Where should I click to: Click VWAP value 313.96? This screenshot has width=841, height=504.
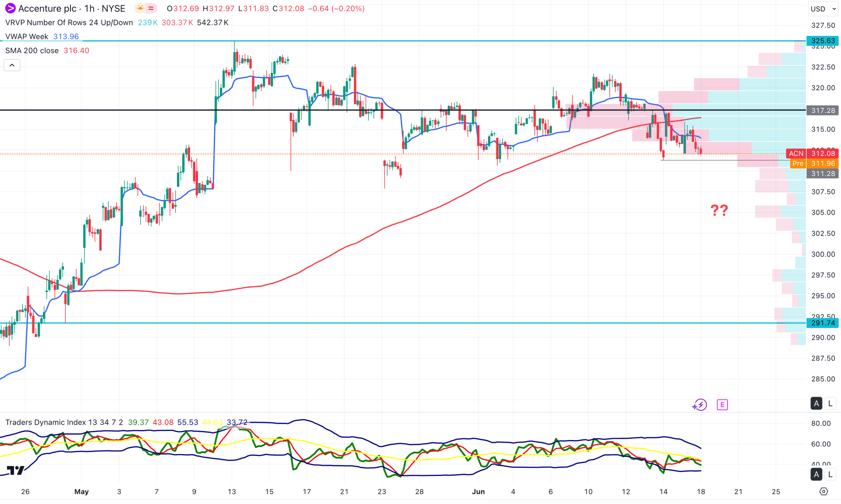66,36
